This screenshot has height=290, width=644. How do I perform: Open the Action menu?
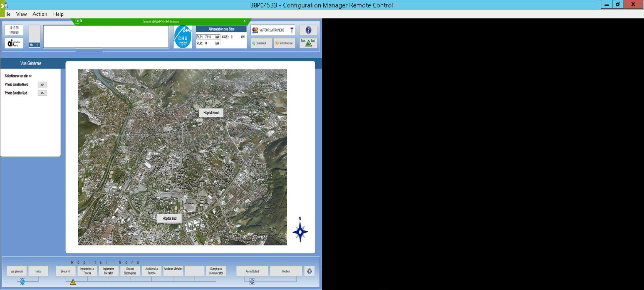coord(40,14)
